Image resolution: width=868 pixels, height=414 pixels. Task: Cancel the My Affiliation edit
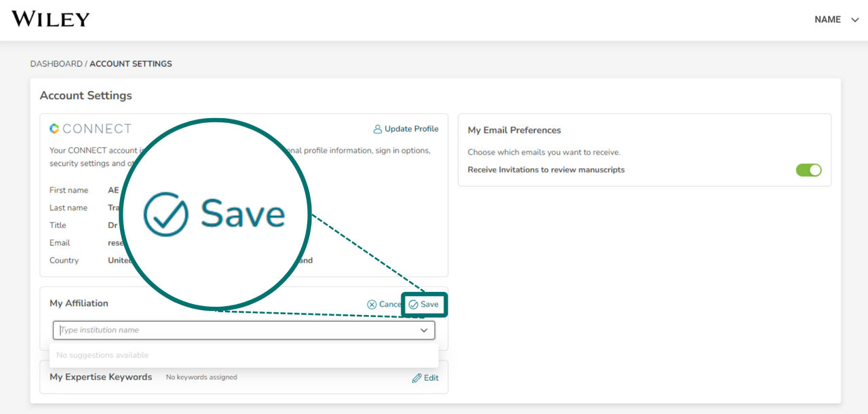click(x=384, y=304)
